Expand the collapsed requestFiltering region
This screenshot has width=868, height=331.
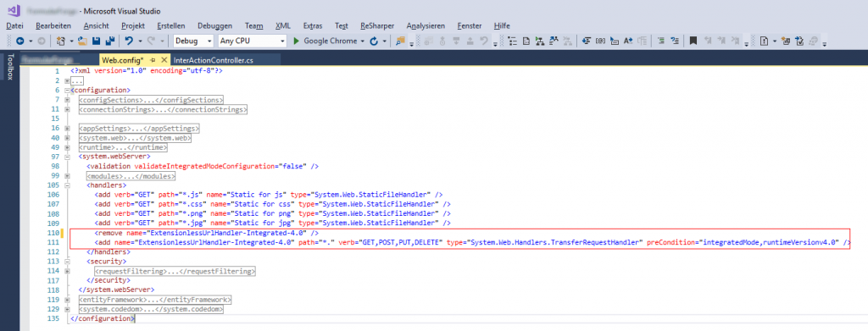[68, 272]
